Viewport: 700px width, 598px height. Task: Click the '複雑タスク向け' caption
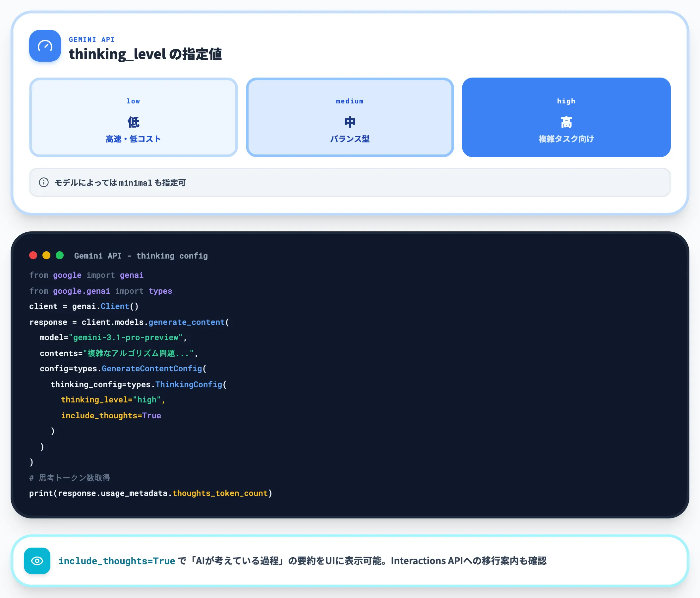coord(566,139)
